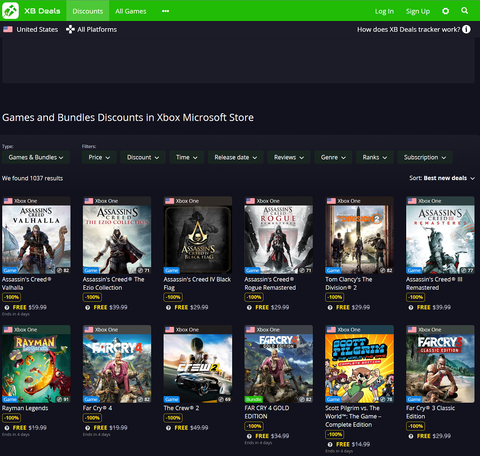
Task: Click the FAR CRY 4 GOLD EDITION title
Action: click(267, 412)
